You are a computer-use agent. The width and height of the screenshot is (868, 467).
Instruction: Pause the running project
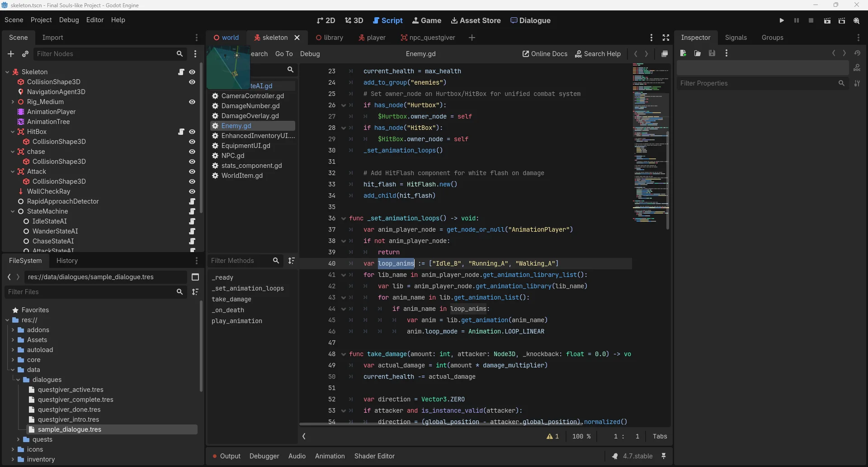[x=797, y=21]
